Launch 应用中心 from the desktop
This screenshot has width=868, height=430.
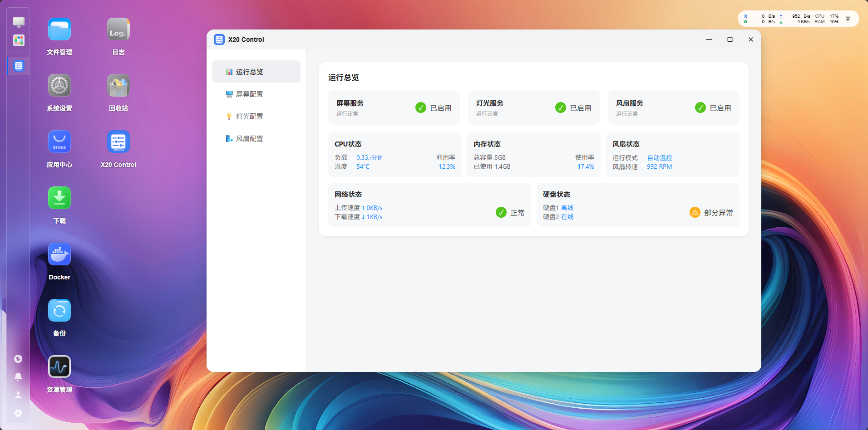[x=59, y=142]
